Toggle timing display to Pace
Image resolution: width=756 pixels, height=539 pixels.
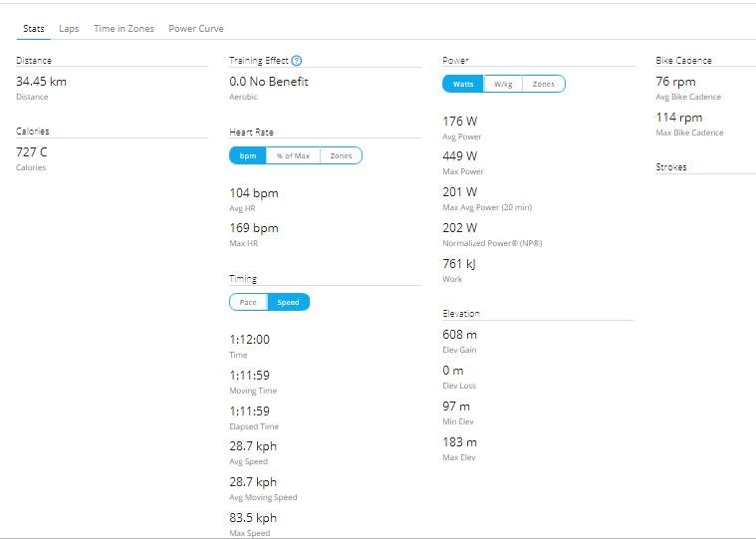[x=248, y=302]
